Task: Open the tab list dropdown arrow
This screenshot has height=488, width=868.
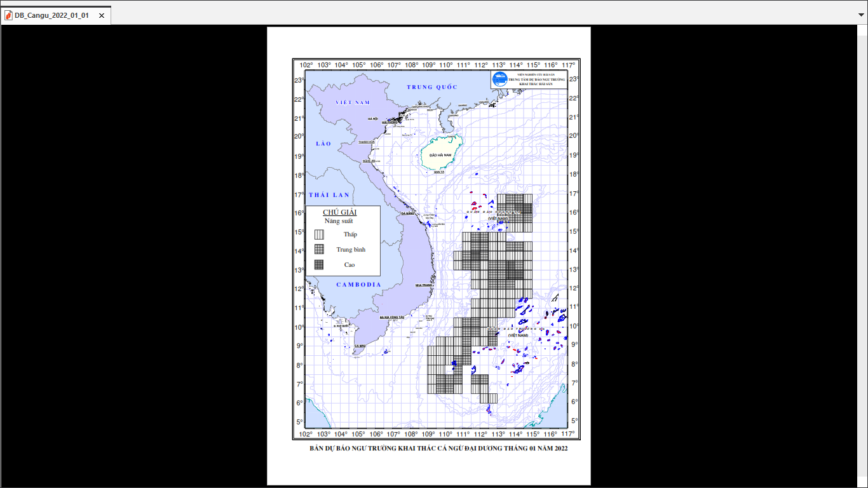Action: tap(861, 13)
